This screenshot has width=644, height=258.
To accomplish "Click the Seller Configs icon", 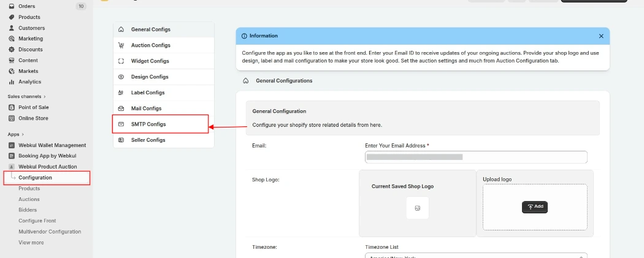I will pos(121,140).
